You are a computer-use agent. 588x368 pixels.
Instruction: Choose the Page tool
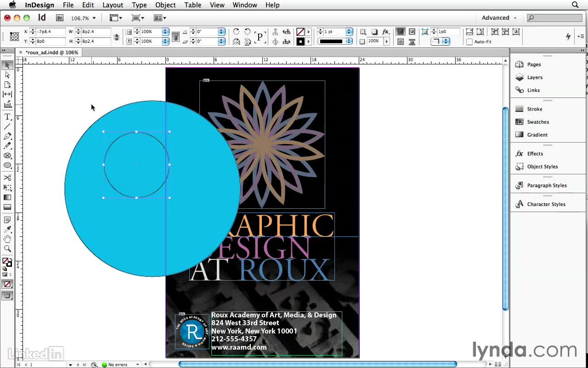click(x=7, y=85)
